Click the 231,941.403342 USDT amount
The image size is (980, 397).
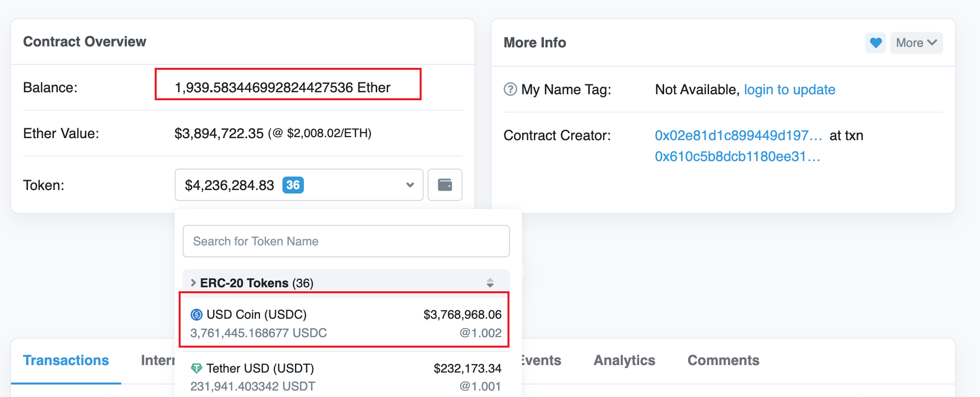pyautogui.click(x=252, y=387)
